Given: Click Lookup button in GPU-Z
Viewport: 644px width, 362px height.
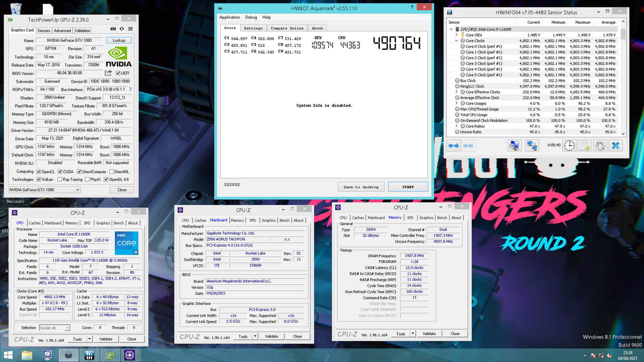Looking at the screenshot, I should pyautogui.click(x=119, y=40).
